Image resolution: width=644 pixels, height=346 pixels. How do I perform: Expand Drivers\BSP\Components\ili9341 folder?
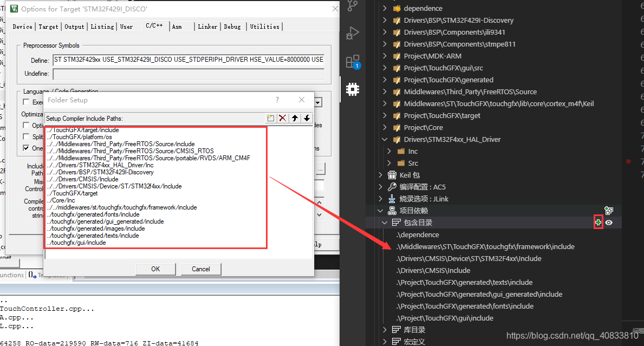coord(385,32)
